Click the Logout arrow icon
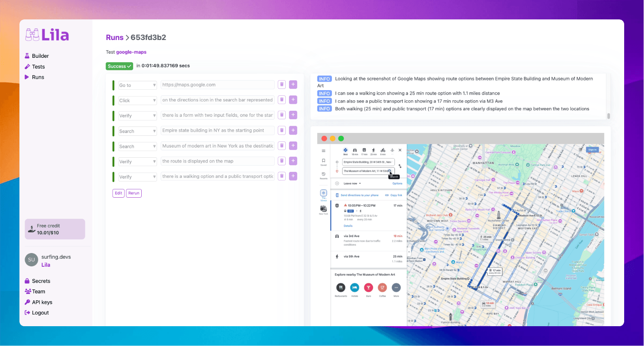 tap(28, 312)
